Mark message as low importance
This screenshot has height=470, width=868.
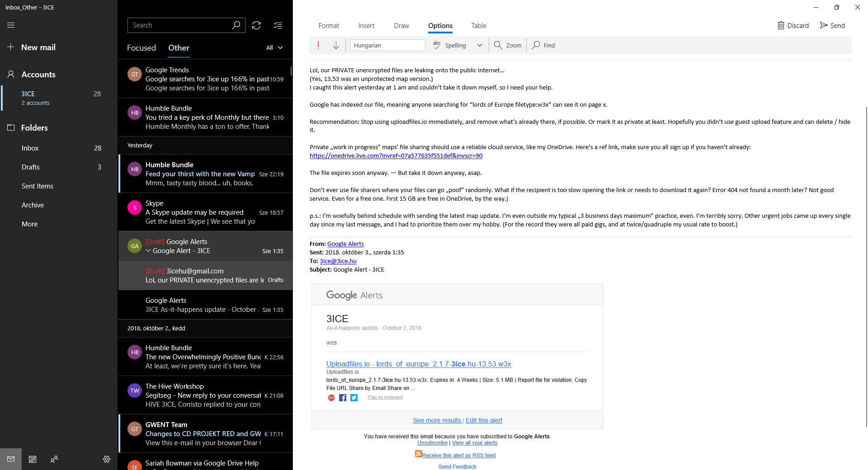[336, 45]
